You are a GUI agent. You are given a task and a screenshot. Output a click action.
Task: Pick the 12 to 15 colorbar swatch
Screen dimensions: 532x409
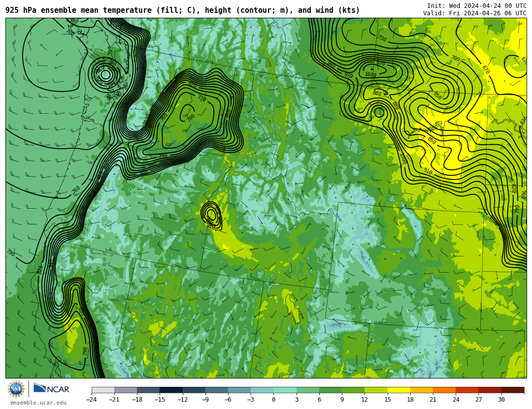(376, 390)
